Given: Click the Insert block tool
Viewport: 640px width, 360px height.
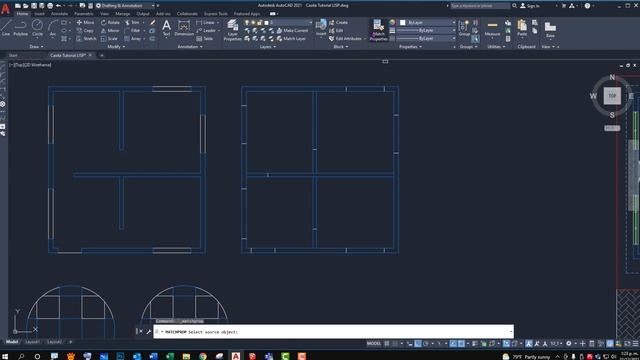Looking at the screenshot, I should coord(321,27).
